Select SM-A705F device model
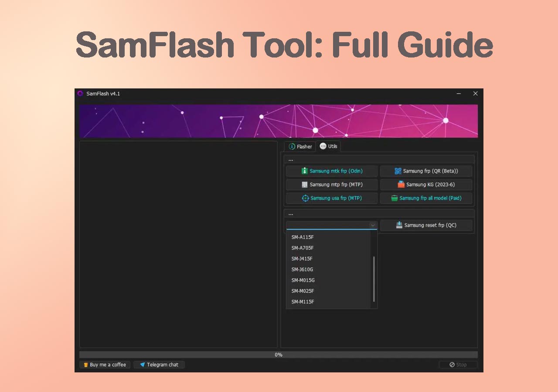 click(303, 248)
